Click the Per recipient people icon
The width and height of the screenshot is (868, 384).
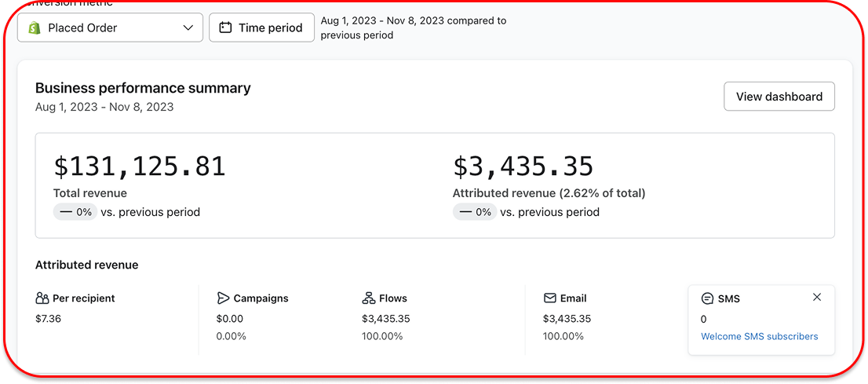coord(42,298)
